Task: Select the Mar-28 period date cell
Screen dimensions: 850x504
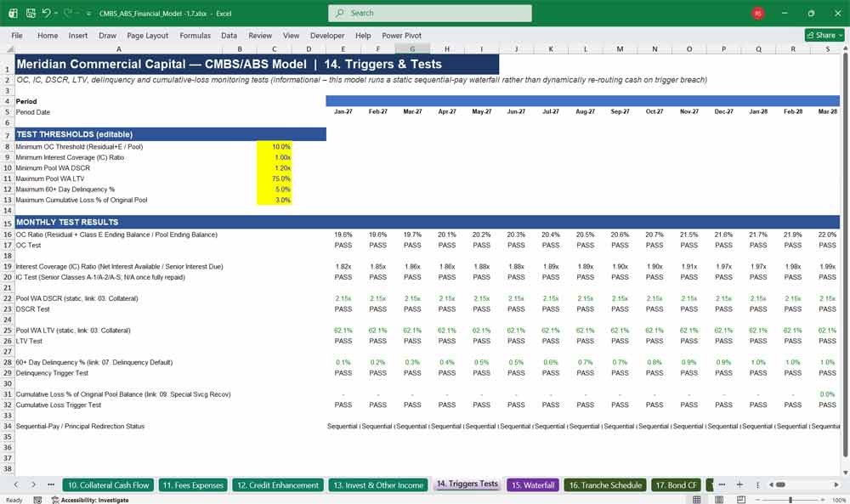Action: [827, 111]
